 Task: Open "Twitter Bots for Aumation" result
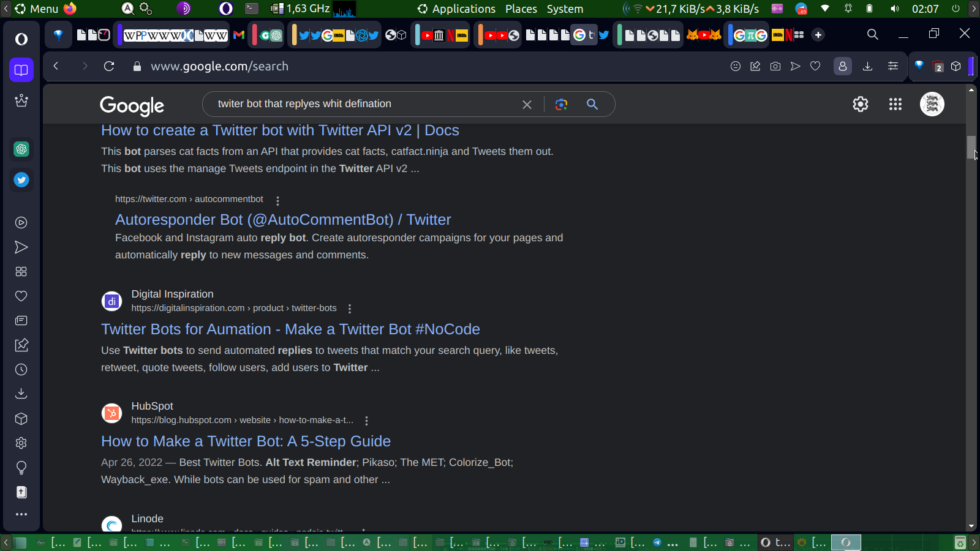pyautogui.click(x=290, y=329)
